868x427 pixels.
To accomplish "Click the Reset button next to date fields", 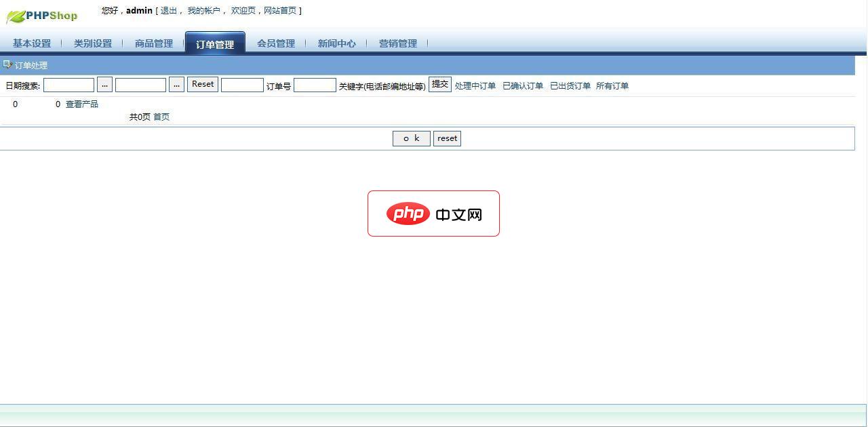I will [x=202, y=84].
